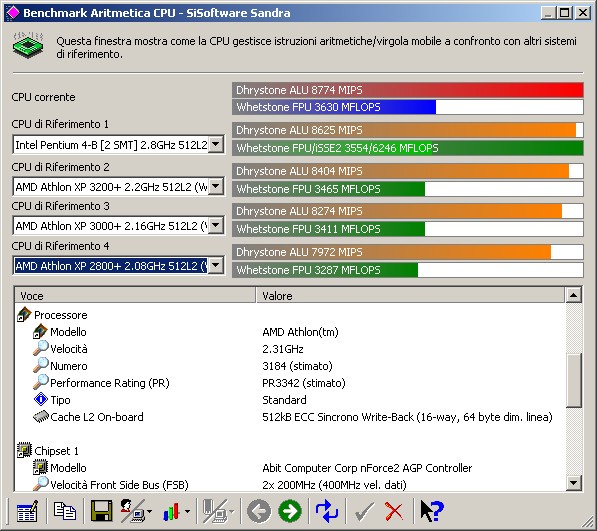
Task: Click magnifier icon next to Performance Rating (PR)
Action: tap(41, 383)
